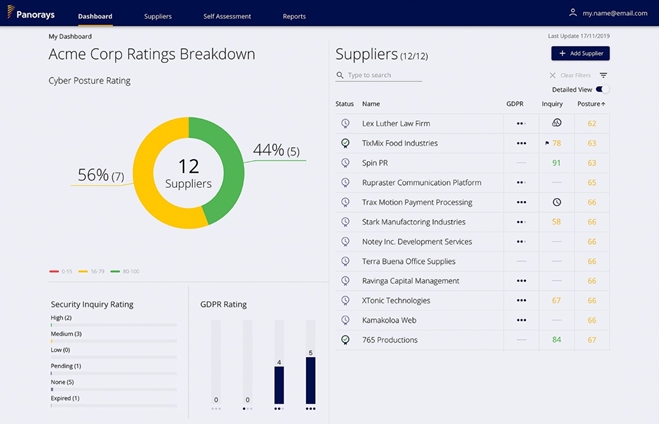Click the flag icon in TixMix inquiry
This screenshot has height=424, width=659.
click(546, 143)
